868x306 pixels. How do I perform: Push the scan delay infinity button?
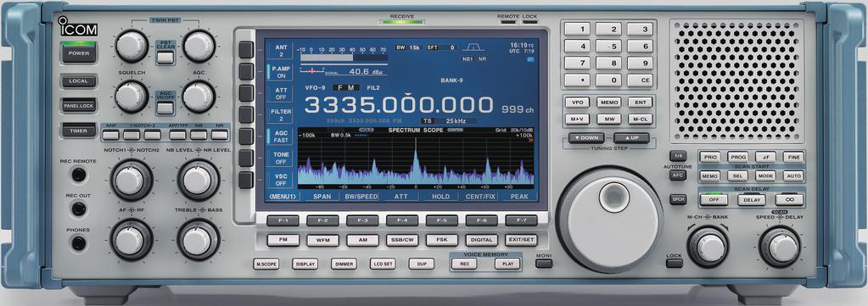(x=789, y=200)
